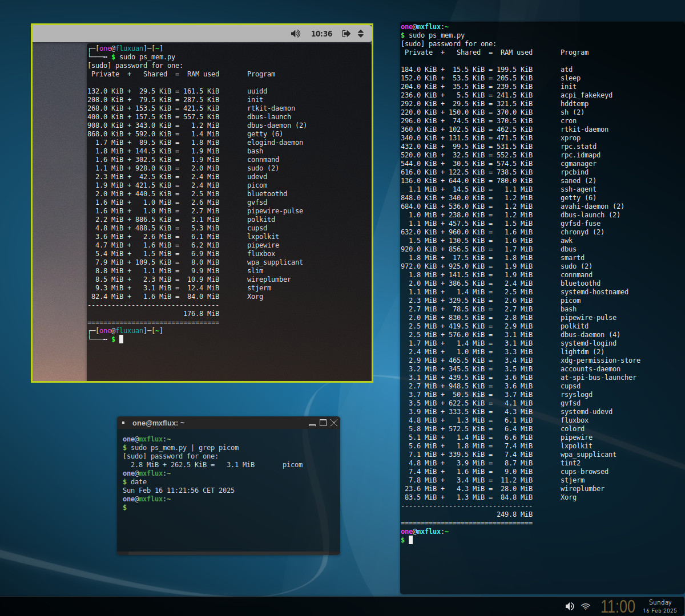Click the 'at-spi-bus-launcher' program entry

(598, 378)
